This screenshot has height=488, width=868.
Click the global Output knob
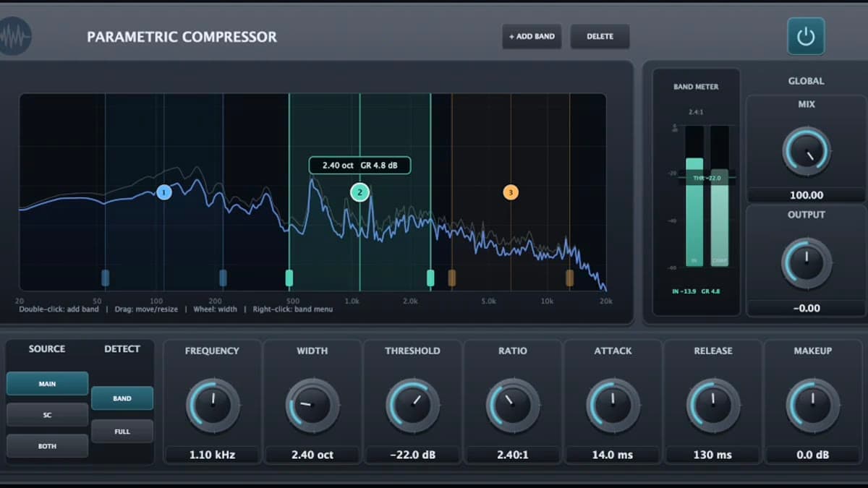807,263
